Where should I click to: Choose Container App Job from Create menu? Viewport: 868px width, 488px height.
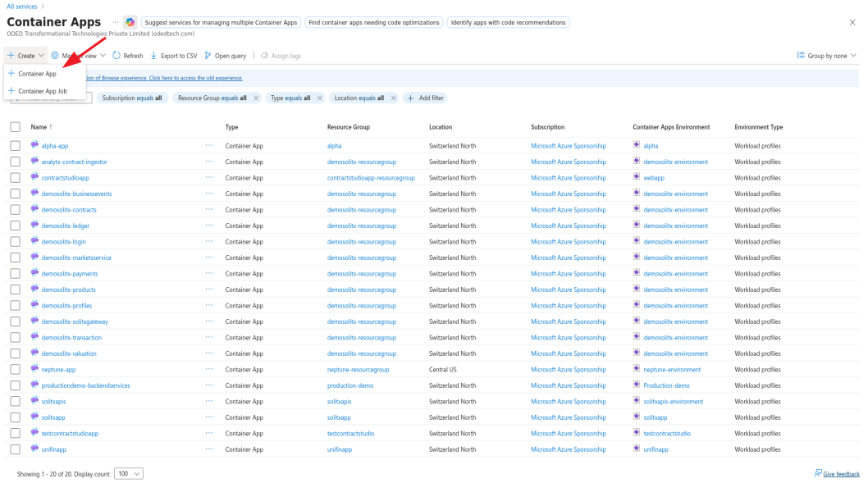coord(43,91)
